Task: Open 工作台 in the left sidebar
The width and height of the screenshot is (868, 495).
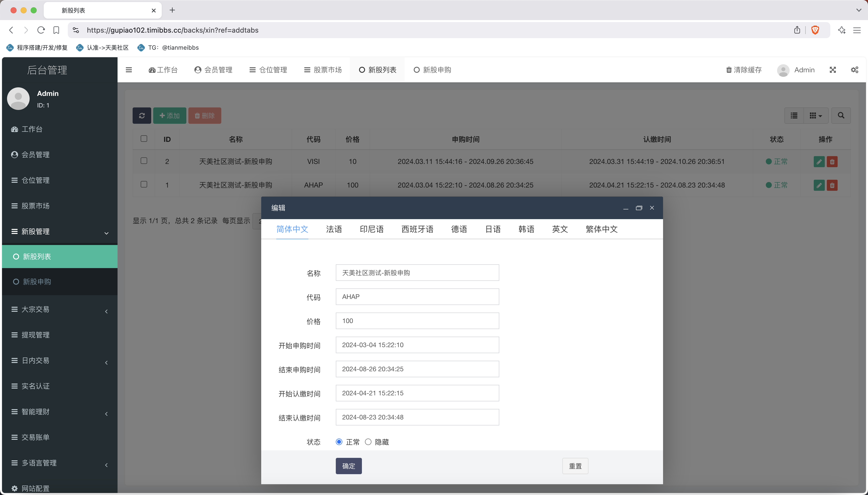Action: tap(60, 129)
